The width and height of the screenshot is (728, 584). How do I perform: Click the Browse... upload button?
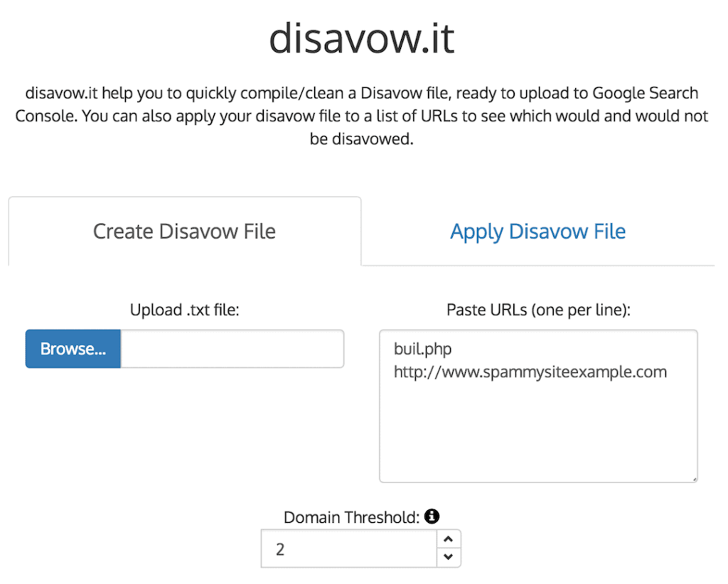(73, 349)
